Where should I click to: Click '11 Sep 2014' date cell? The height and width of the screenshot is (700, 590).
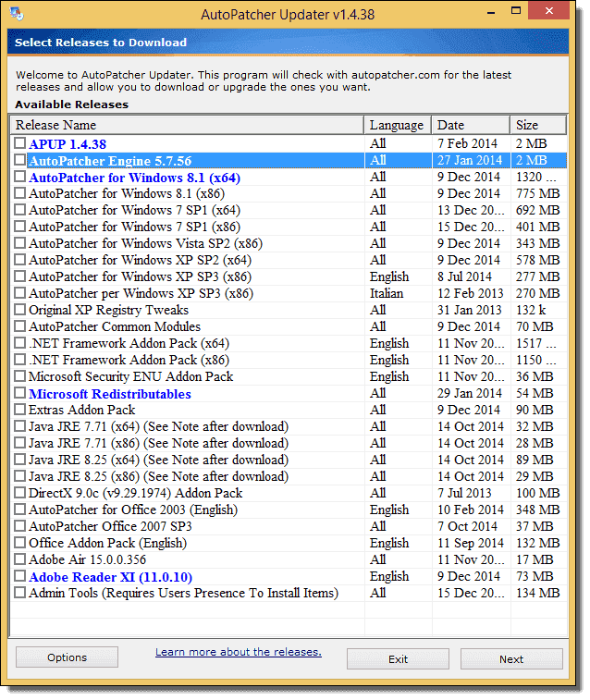471,543
